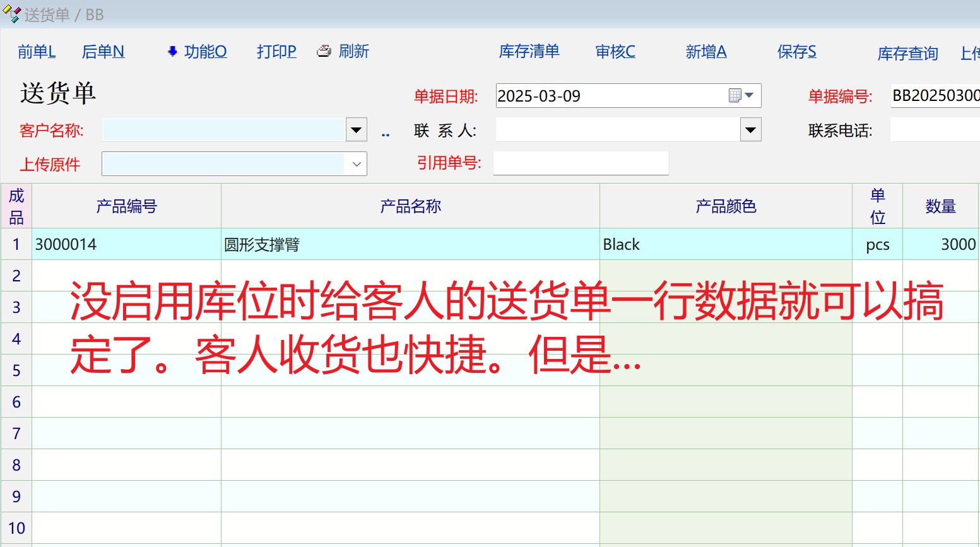The image size is (980, 547).
Task: Click the blue dots lookup button after 客户名称
Action: coord(386,134)
